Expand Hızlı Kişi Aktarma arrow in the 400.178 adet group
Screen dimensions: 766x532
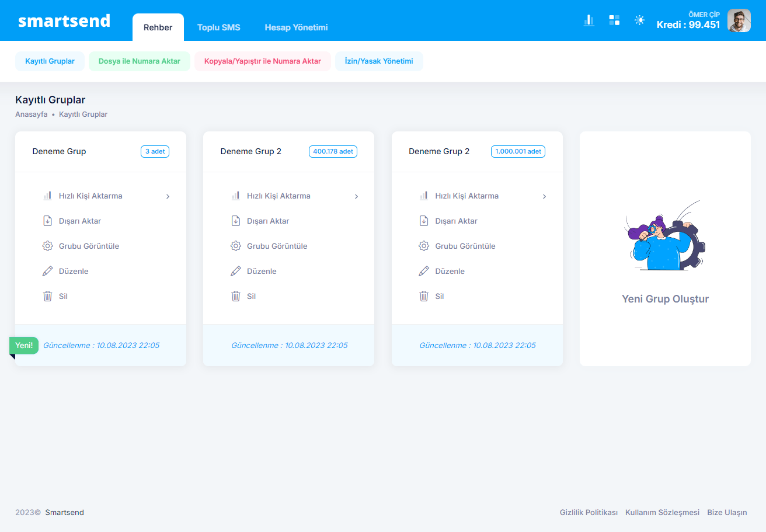tap(356, 196)
